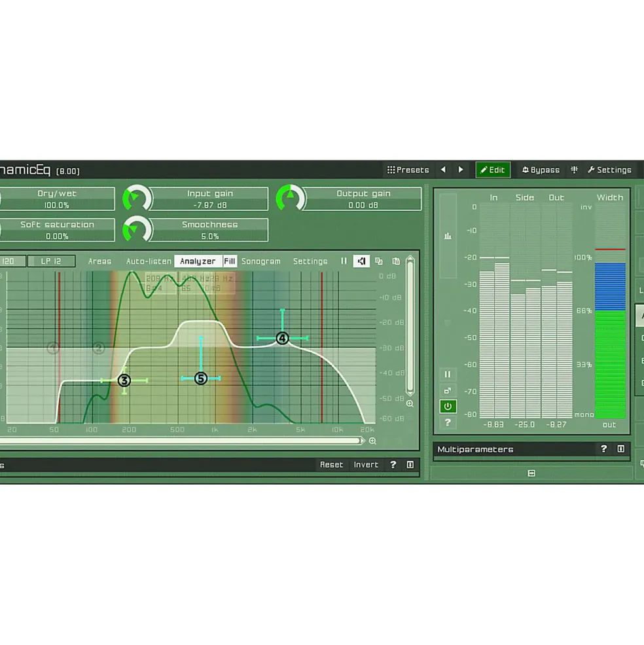Toggle the Edit mode button
The image size is (644, 645).
pos(493,170)
